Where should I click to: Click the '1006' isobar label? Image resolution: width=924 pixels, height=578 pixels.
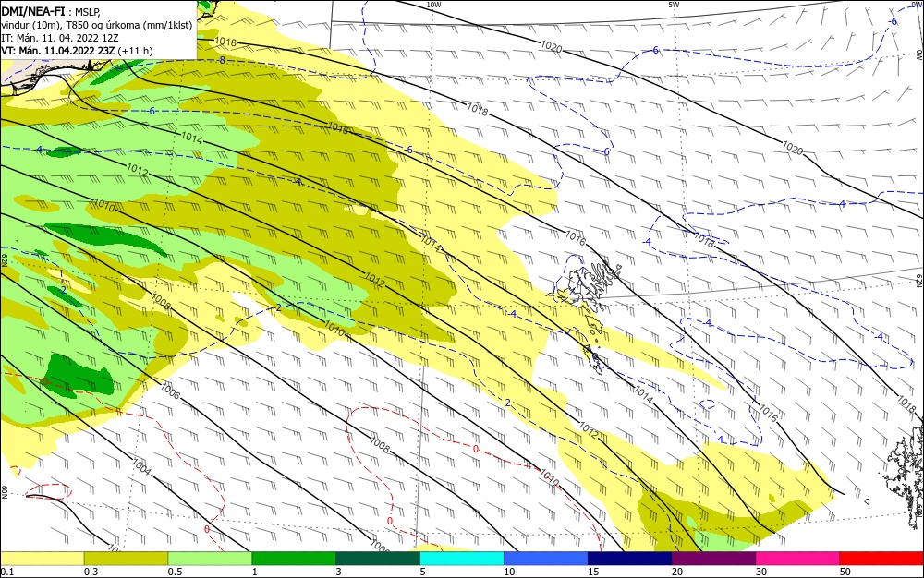pos(170,391)
